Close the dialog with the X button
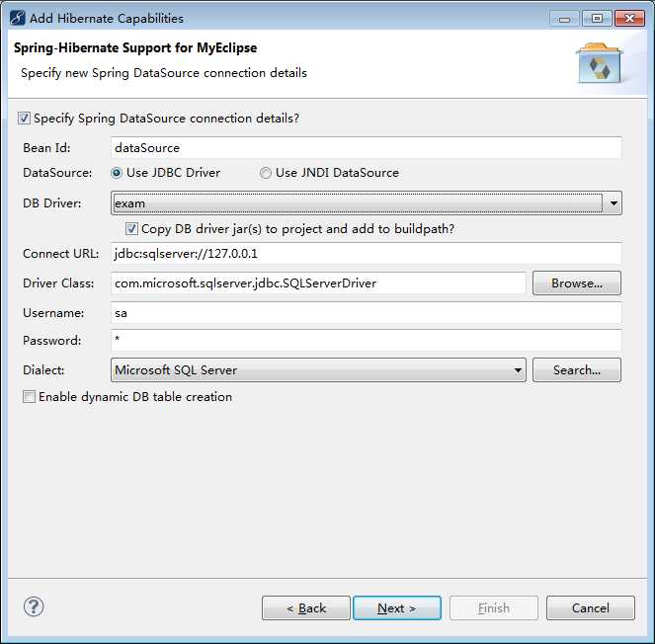This screenshot has width=655, height=644. (628, 17)
